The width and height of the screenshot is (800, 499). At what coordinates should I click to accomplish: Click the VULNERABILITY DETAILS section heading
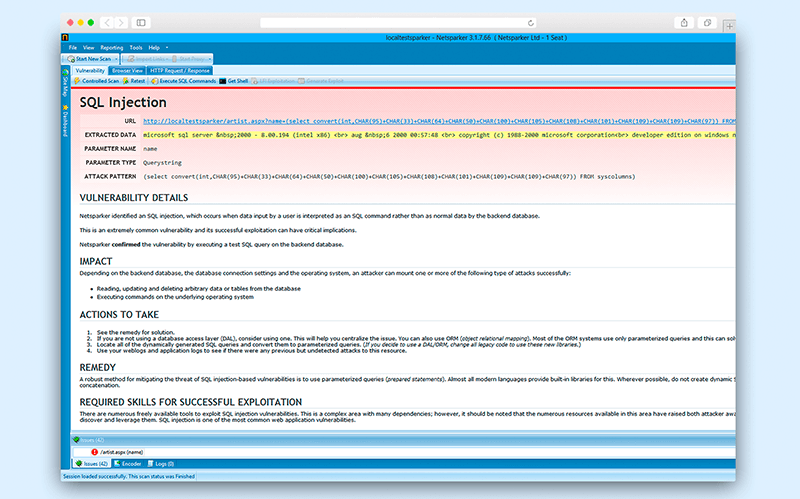pos(134,198)
